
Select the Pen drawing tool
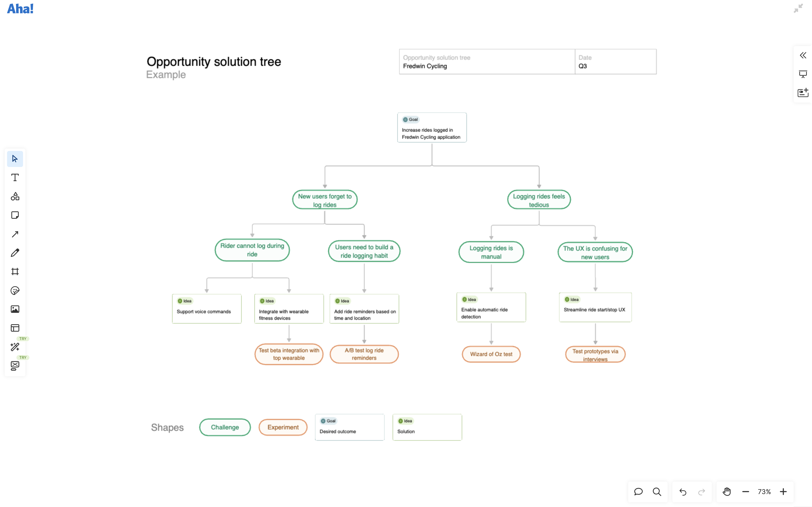point(15,253)
